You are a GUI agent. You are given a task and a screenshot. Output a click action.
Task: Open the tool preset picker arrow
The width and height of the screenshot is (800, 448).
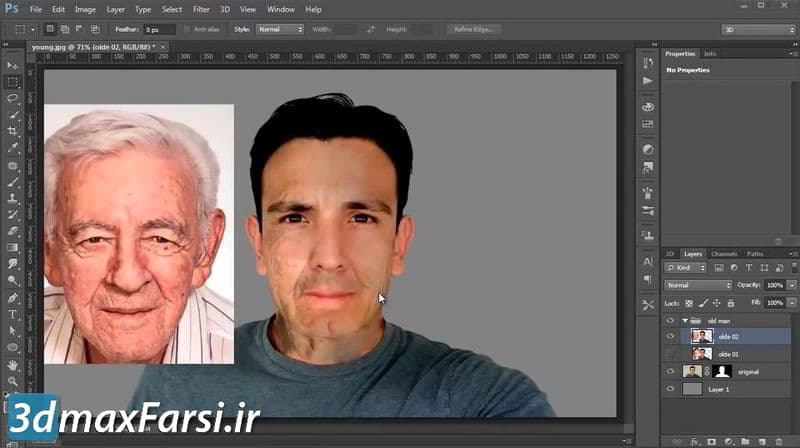(33, 30)
